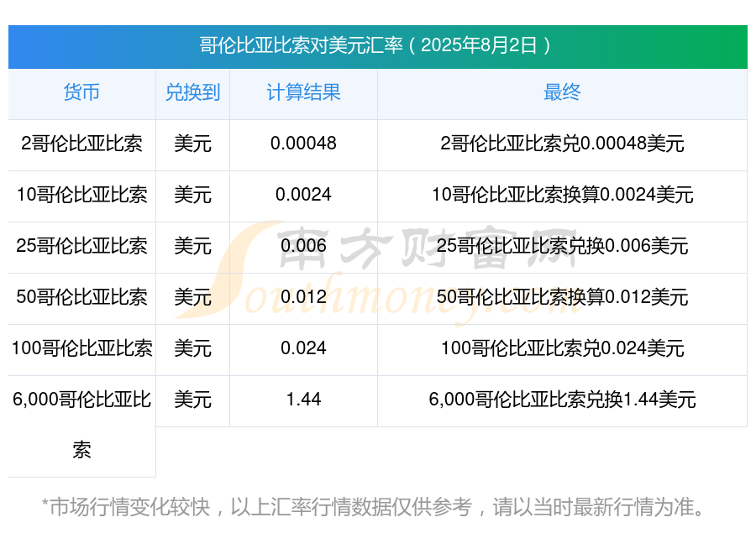
Task: Select 美元 in the 50哥伦比亚比索 row
Action: 192,297
